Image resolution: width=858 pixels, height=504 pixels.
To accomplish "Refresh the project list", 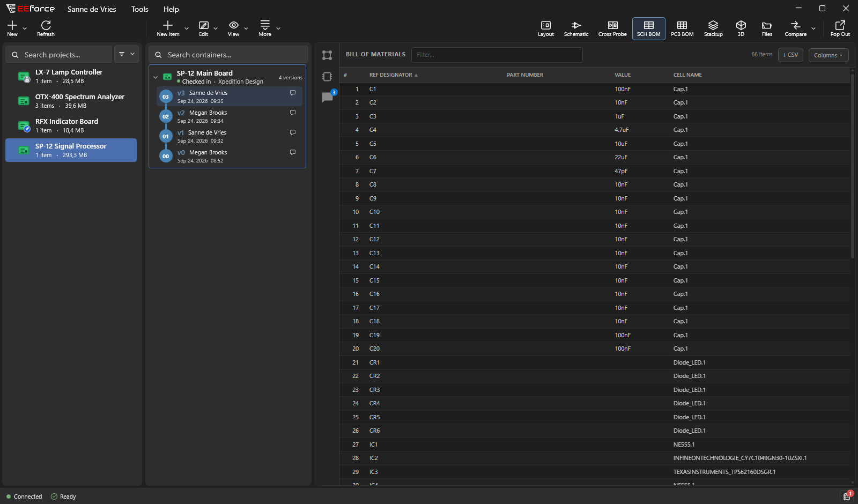I will click(x=46, y=28).
